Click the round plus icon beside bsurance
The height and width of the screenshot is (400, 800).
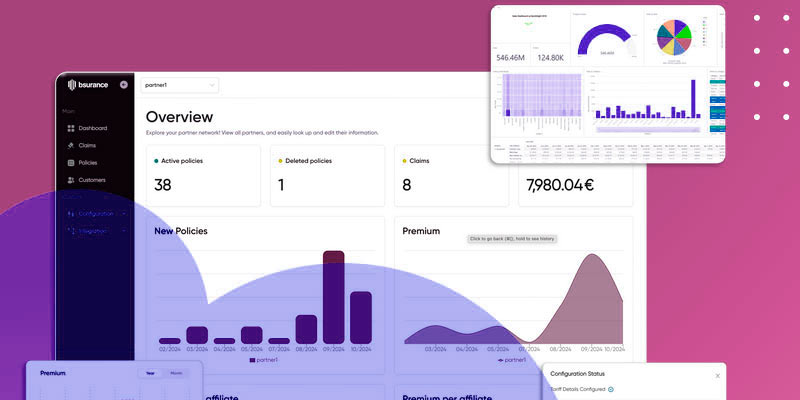tap(123, 85)
